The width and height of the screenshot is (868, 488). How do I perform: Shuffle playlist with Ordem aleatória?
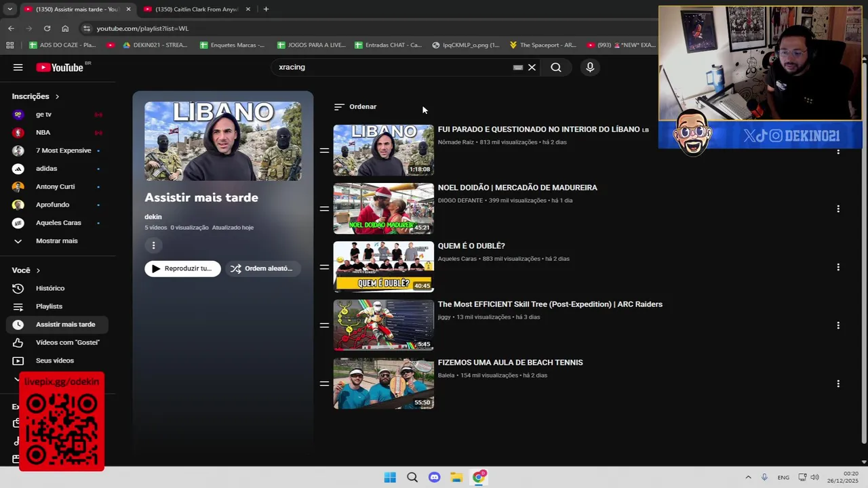click(x=262, y=268)
